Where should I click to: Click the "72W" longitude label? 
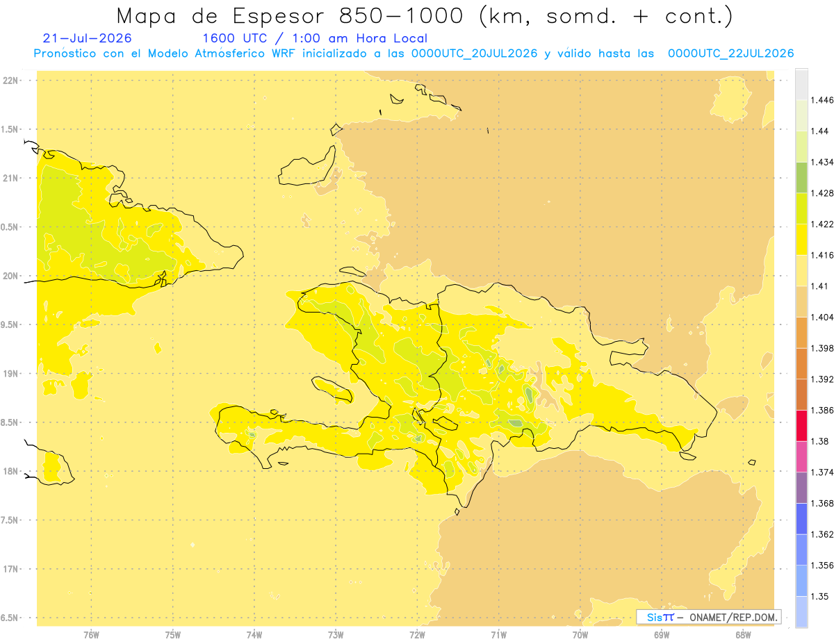point(417,634)
